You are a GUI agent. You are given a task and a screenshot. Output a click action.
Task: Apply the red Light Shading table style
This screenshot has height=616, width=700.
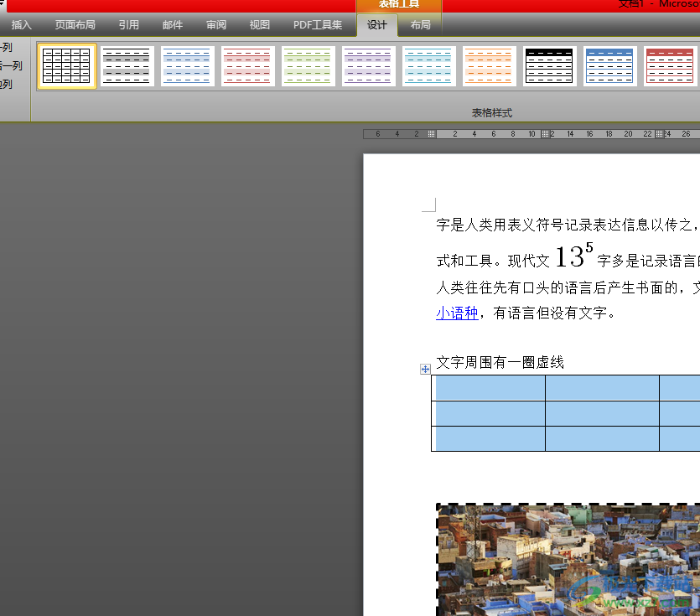248,66
